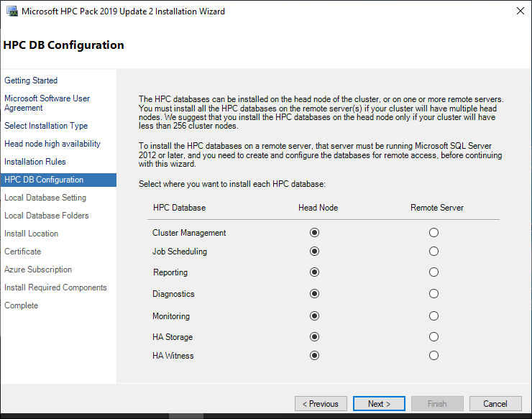532x419 pixels.
Task: Select Head Node for Job Scheduling
Action: point(314,252)
